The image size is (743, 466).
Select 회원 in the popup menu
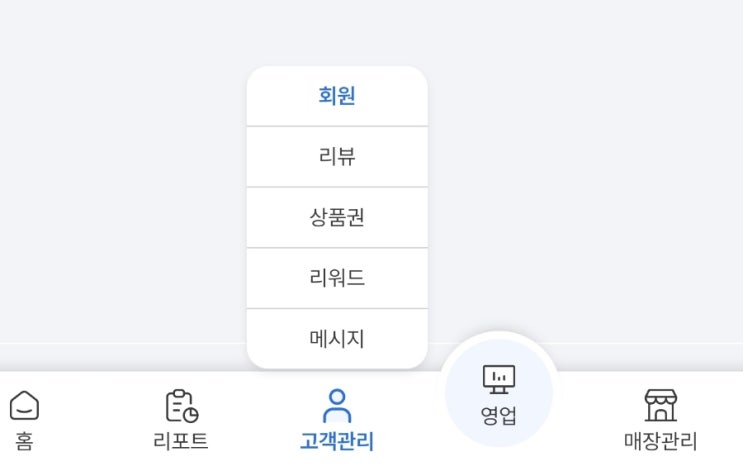(x=337, y=96)
